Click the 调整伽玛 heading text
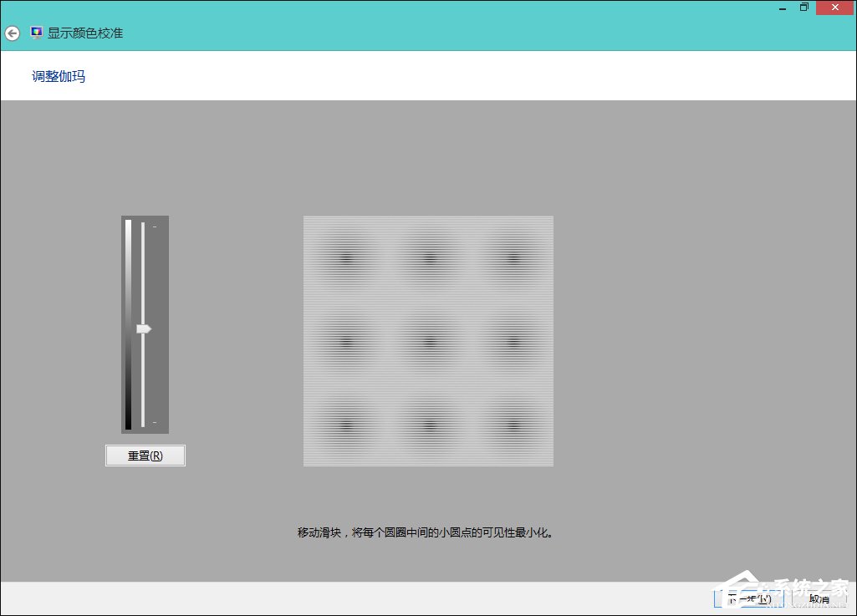The height and width of the screenshot is (616, 857). [x=57, y=76]
